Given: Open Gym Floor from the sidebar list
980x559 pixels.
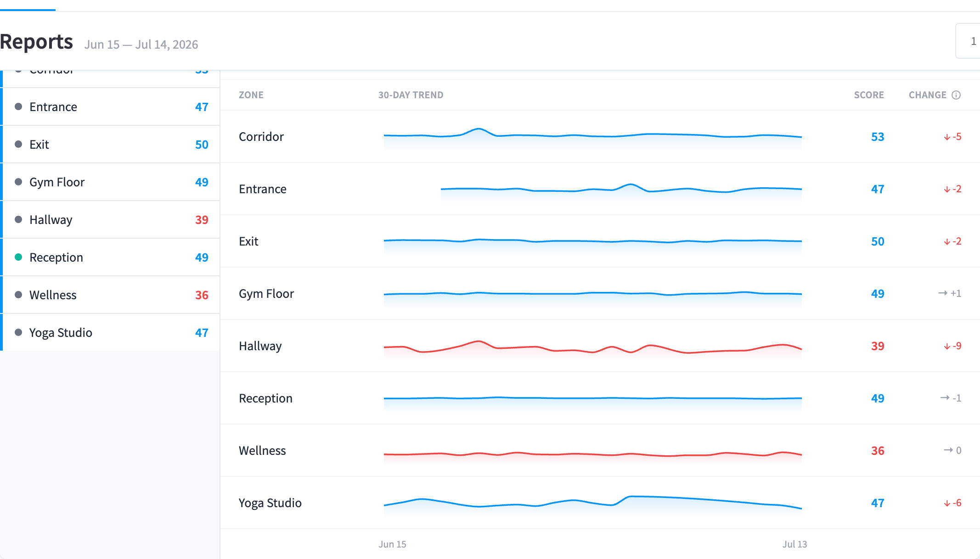Looking at the screenshot, I should pyautogui.click(x=110, y=182).
